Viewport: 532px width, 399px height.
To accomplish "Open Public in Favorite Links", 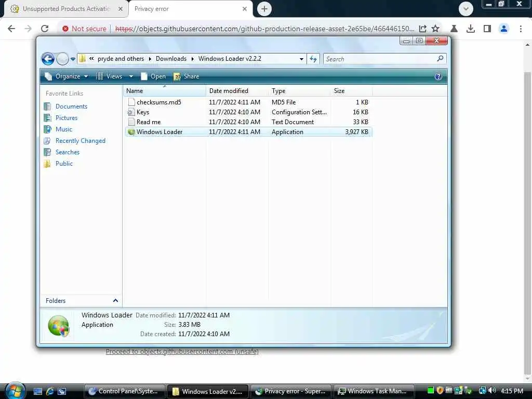I will [64, 164].
